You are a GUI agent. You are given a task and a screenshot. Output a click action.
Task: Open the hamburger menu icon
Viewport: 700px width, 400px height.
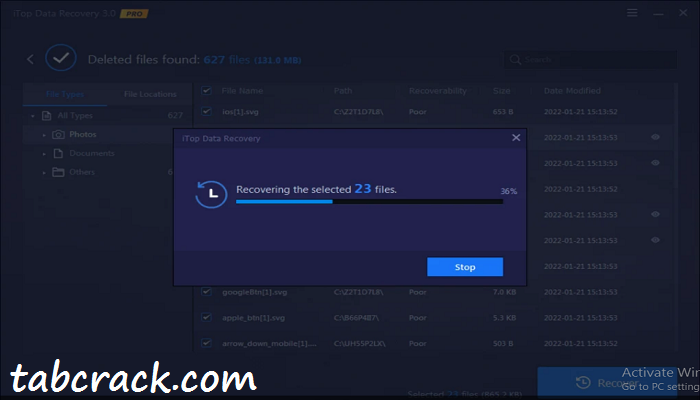coord(632,12)
